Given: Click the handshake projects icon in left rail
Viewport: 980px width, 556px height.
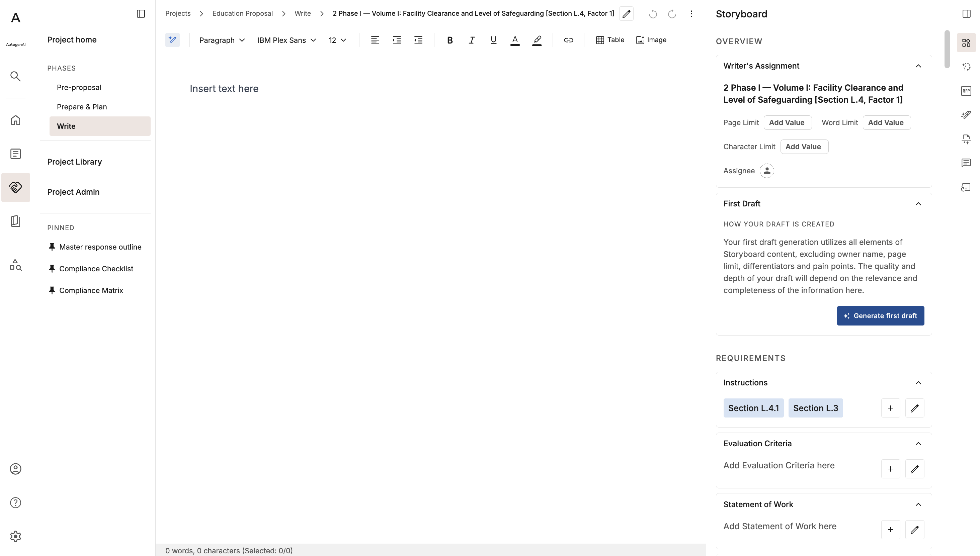Looking at the screenshot, I should [15, 187].
